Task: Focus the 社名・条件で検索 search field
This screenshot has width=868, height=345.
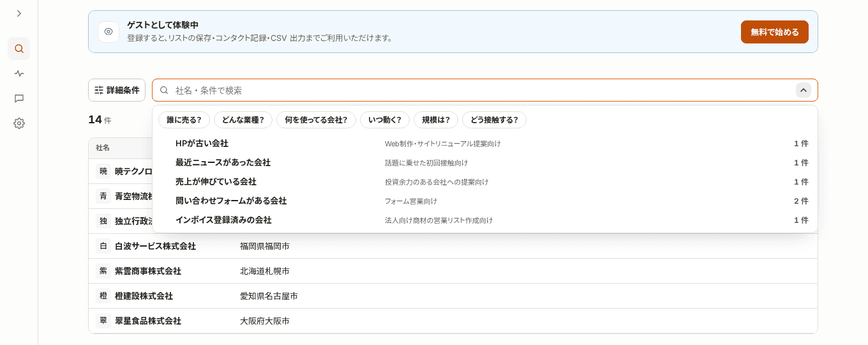Action: [x=485, y=90]
